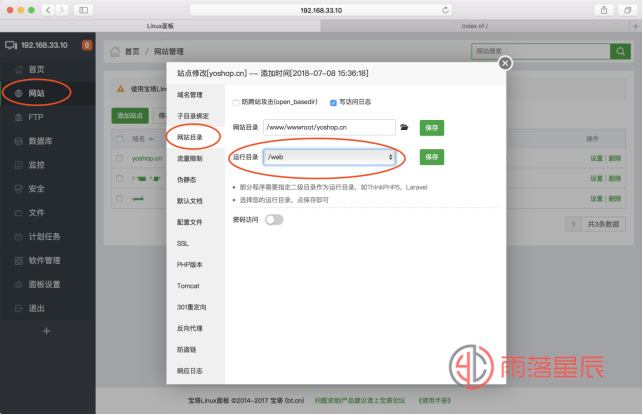Show all tabs overview icon
The image size is (643, 415).
[x=627, y=10]
